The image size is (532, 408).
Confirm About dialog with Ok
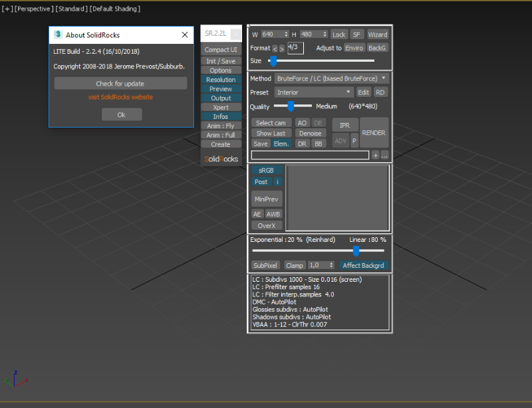click(x=122, y=115)
